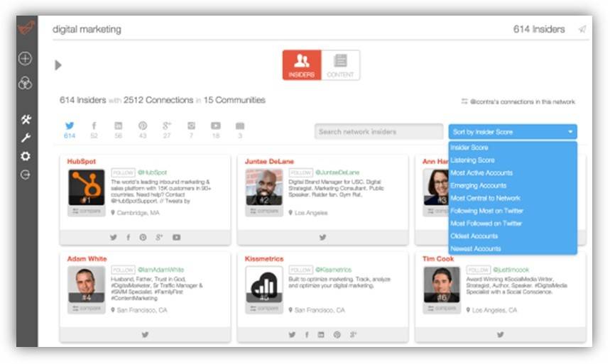
Task: Select the LinkedIn network filter
Action: coord(119,130)
